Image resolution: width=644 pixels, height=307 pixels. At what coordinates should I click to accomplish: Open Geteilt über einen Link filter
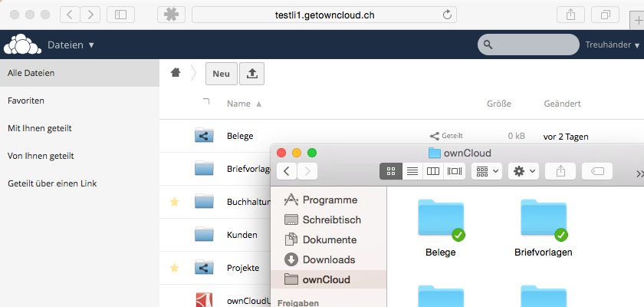[80, 183]
